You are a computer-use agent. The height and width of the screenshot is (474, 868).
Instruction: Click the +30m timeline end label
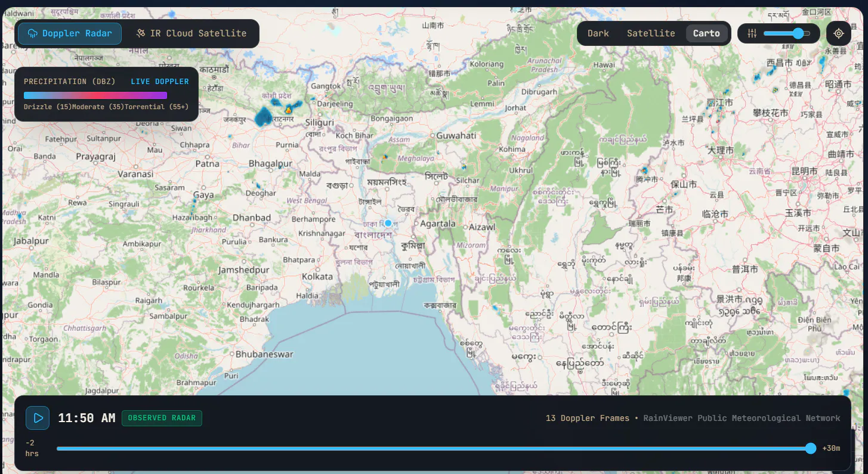[831, 448]
